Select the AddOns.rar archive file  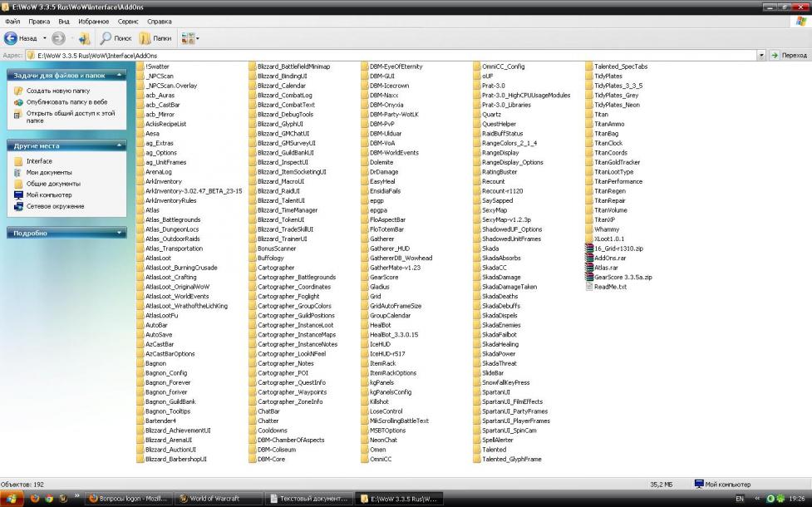[609, 258]
